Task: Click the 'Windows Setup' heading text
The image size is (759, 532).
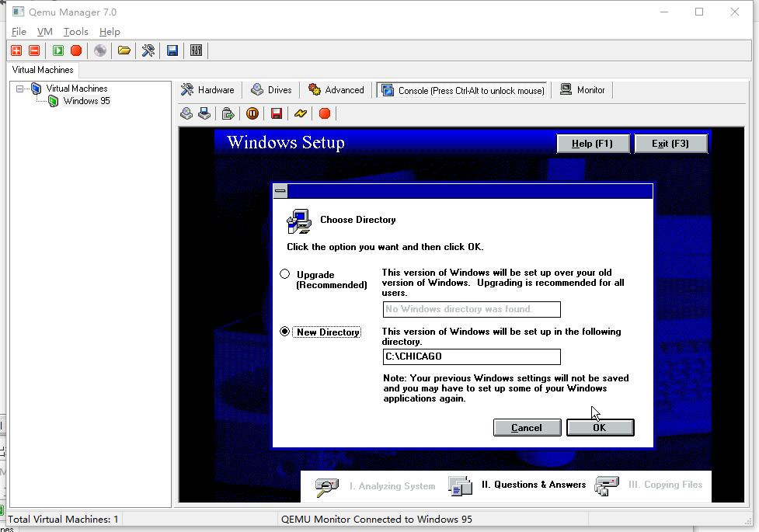Action: click(x=286, y=142)
